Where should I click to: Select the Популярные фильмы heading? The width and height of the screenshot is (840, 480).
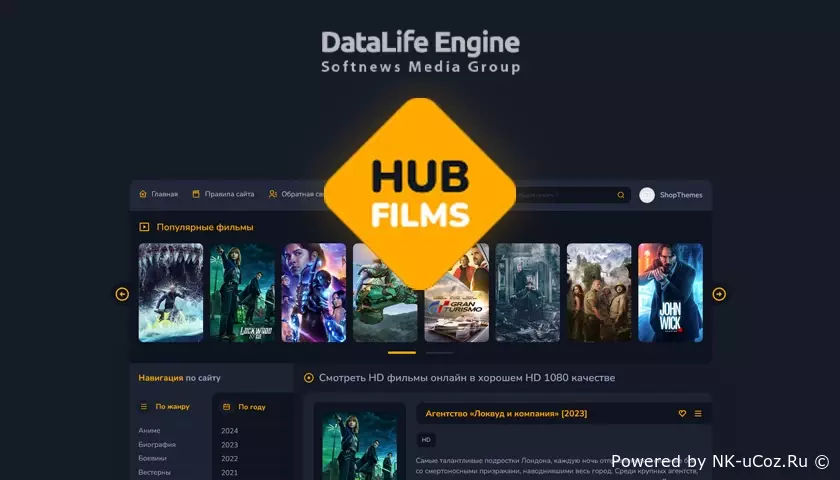205,227
